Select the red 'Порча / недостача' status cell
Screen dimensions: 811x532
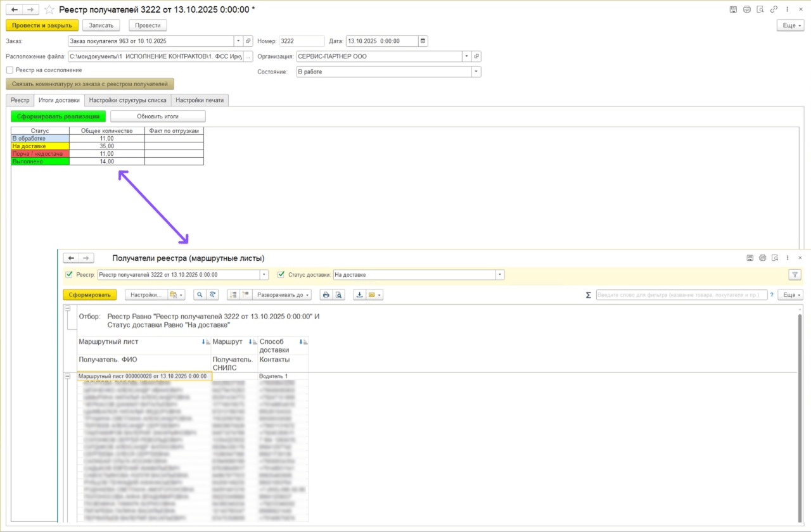(x=40, y=154)
